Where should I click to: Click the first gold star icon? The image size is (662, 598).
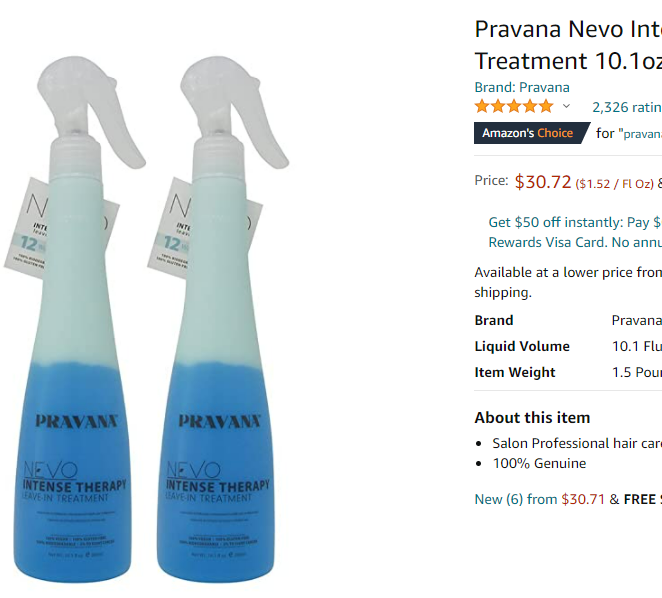click(x=482, y=106)
